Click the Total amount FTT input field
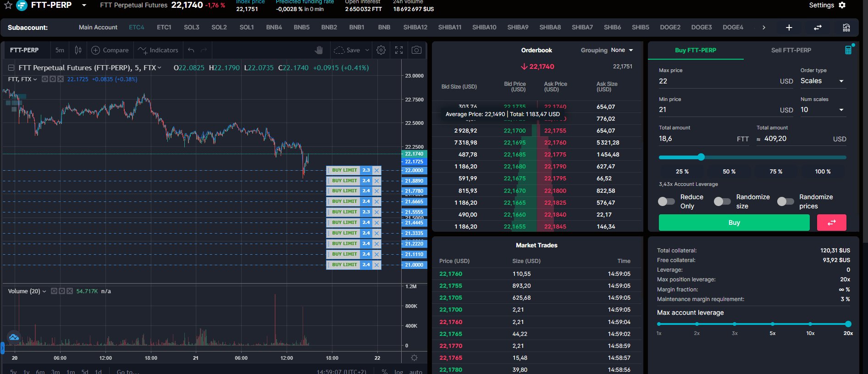The width and height of the screenshot is (868, 374). coord(704,139)
